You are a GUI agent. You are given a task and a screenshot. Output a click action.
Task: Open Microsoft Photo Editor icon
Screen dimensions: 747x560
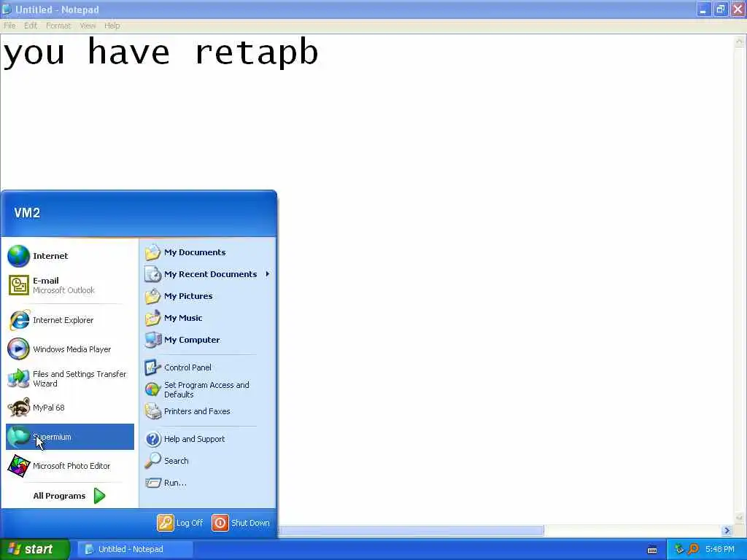[x=18, y=466]
